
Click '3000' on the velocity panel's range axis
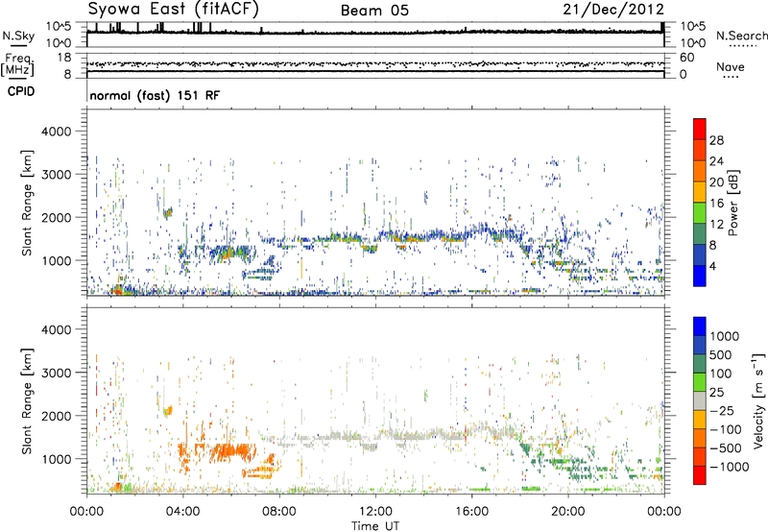56,373
